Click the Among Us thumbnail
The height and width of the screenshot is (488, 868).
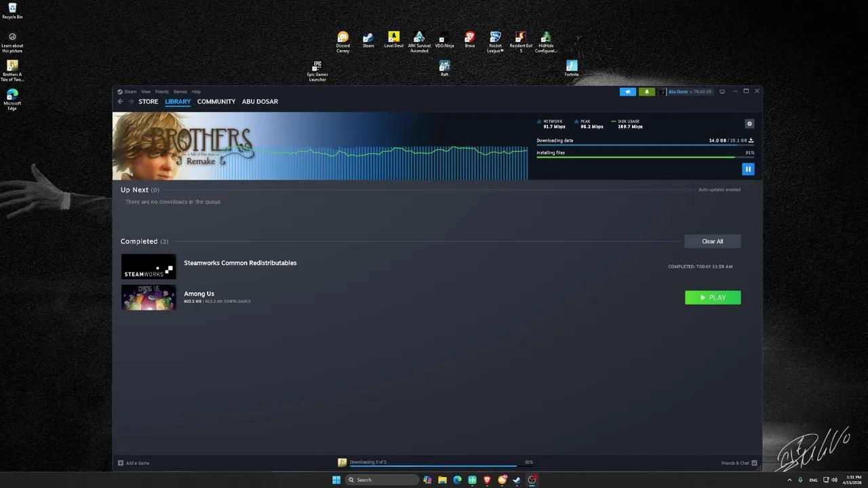tap(149, 298)
